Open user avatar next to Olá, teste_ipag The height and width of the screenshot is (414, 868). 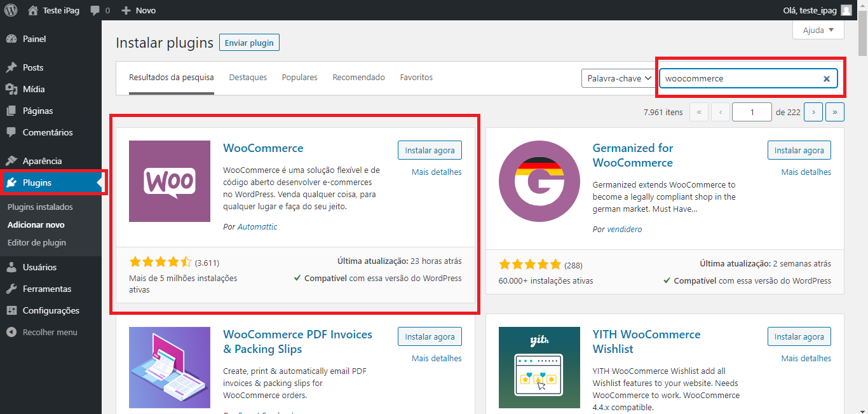(x=846, y=10)
